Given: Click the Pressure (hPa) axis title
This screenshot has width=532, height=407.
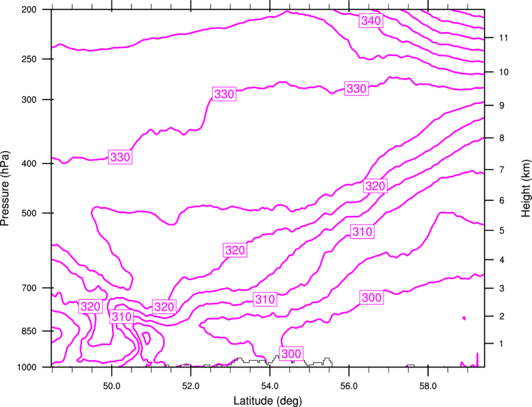Looking at the screenshot, I should [x=5, y=188].
